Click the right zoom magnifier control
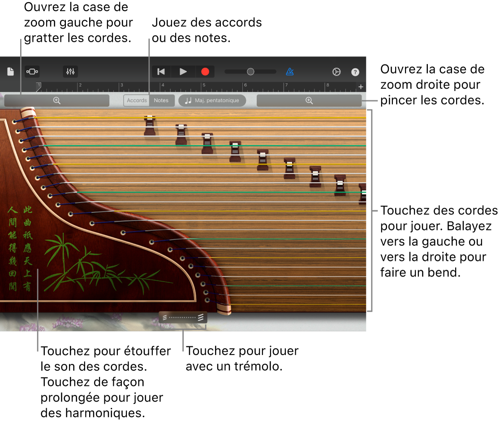This screenshot has height=424, width=504. point(309,100)
